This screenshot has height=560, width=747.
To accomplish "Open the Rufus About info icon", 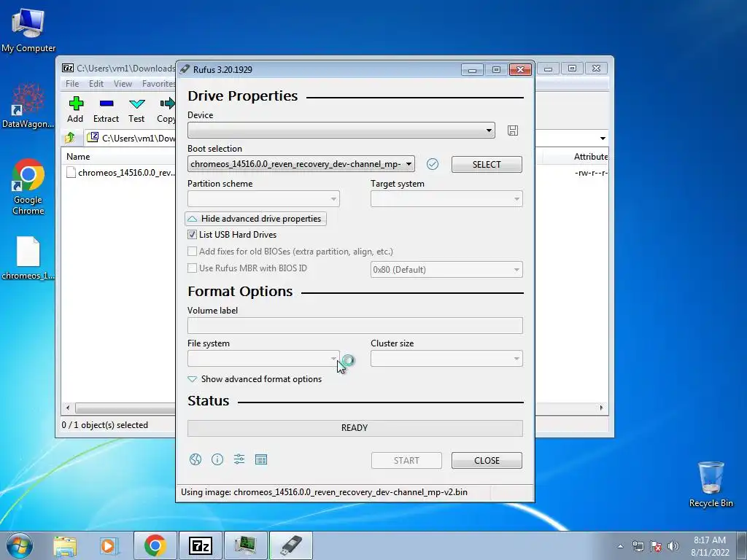I will click(x=217, y=459).
